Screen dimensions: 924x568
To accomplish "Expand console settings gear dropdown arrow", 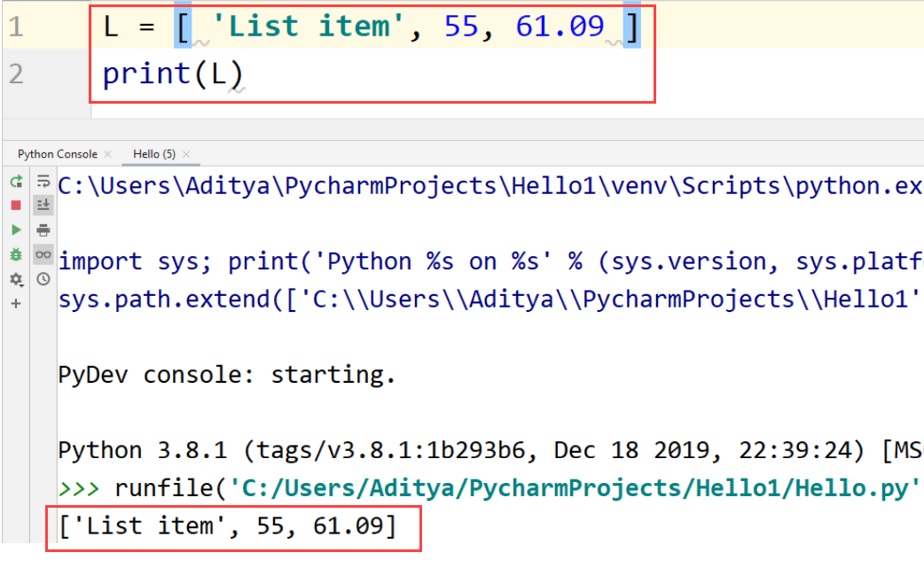I will point(20,284).
